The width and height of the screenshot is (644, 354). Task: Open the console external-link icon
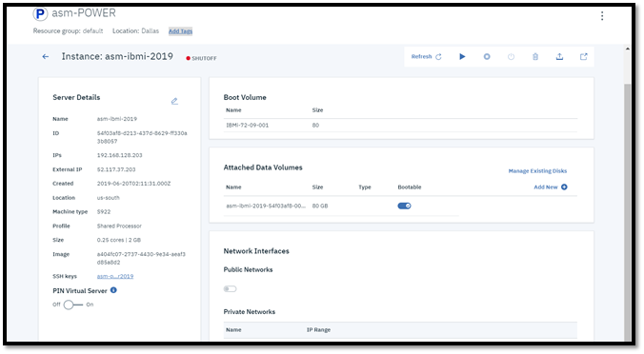point(584,56)
